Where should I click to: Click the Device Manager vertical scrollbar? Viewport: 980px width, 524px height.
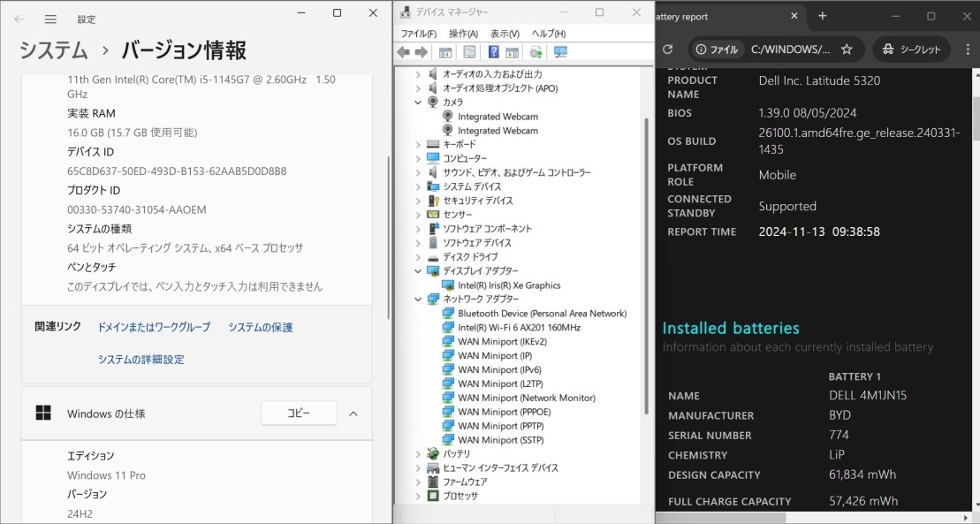click(x=647, y=265)
